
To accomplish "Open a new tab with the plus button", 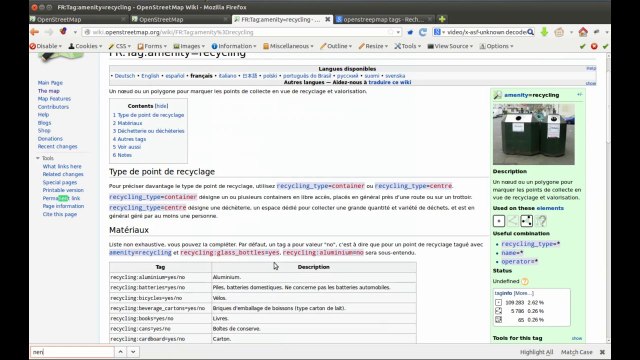I will pos(442,19).
